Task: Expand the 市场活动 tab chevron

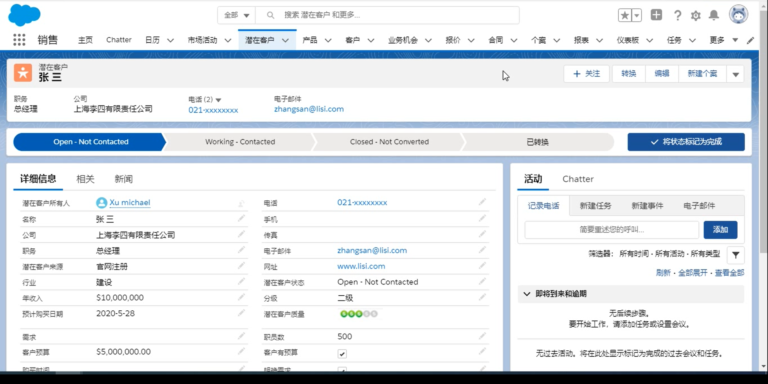Action: click(x=228, y=41)
